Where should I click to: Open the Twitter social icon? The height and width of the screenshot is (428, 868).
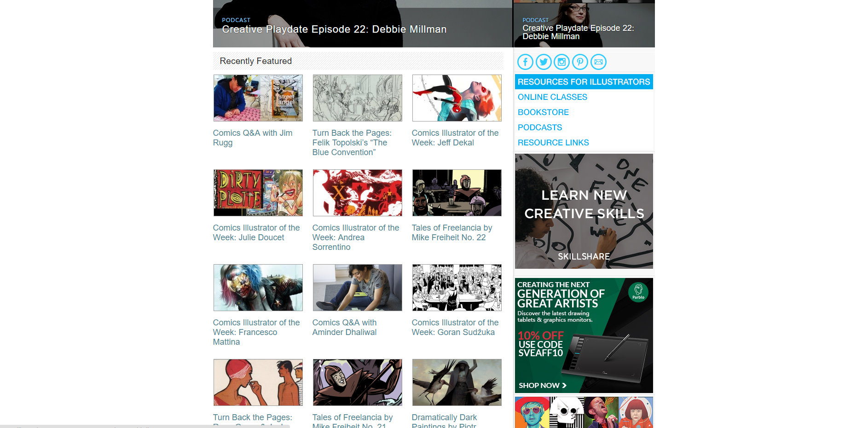(x=544, y=62)
